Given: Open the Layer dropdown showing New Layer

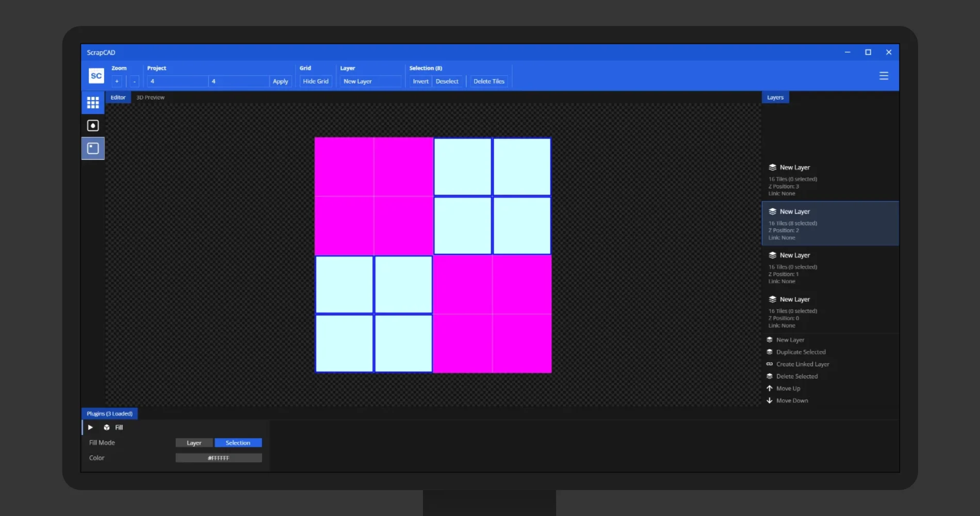Looking at the screenshot, I should pyautogui.click(x=370, y=82).
